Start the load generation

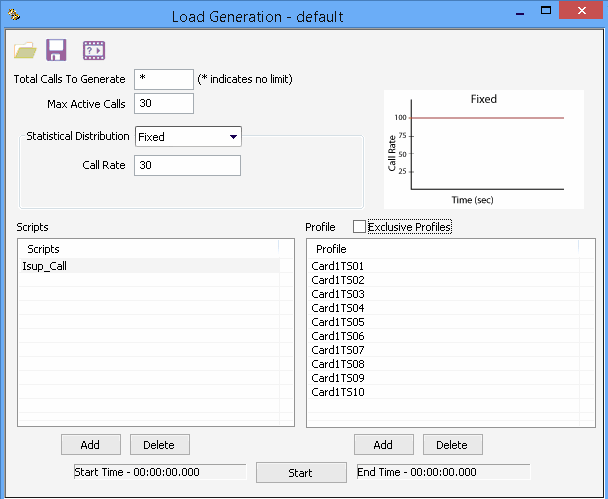[x=301, y=472]
